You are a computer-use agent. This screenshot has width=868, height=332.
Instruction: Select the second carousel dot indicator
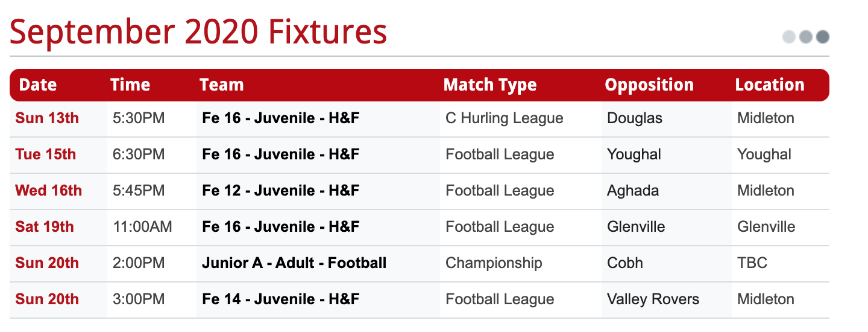[806, 37]
